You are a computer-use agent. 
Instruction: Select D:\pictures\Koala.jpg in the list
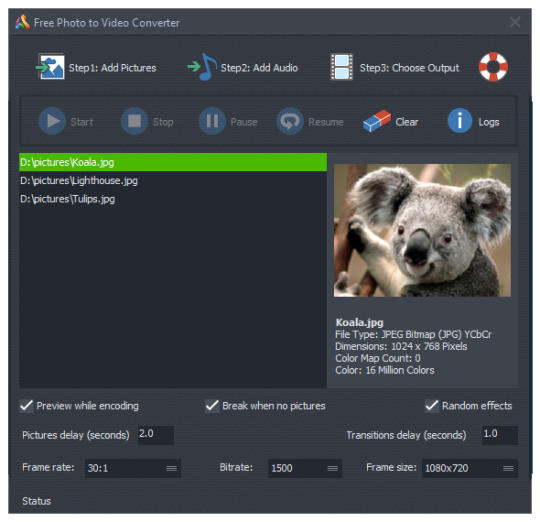[x=173, y=162]
